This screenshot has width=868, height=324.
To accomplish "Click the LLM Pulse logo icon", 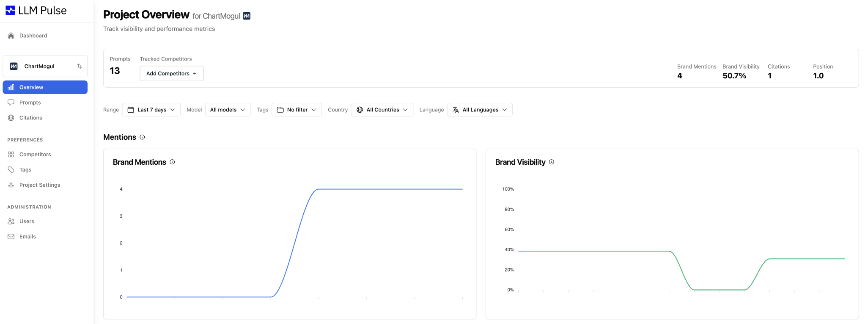I will point(10,11).
